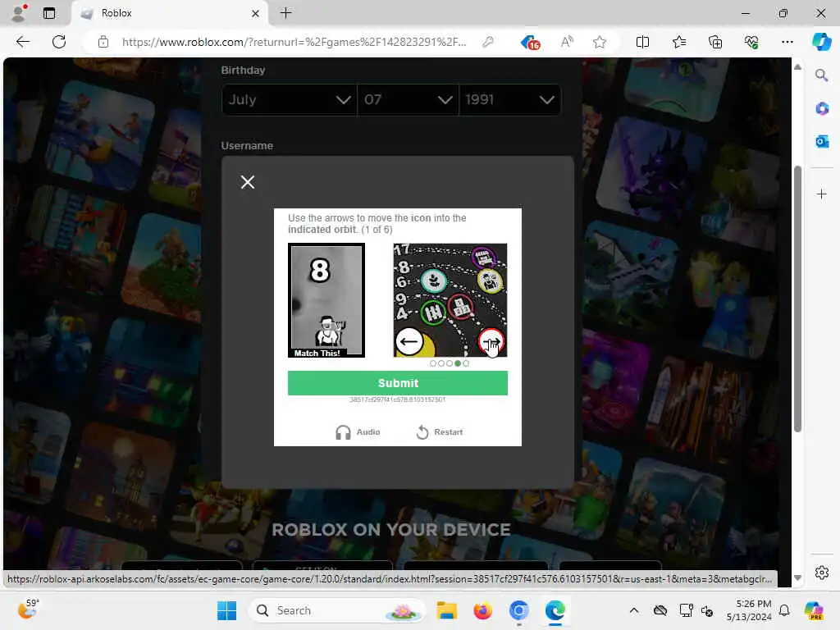Open Copilot in Edge sidebar
The image size is (840, 630).
point(822,42)
